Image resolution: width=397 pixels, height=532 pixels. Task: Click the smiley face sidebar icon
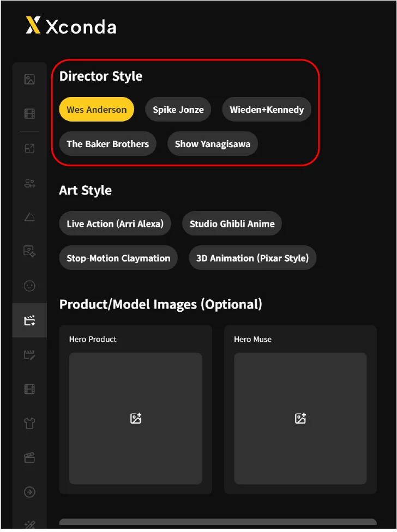coord(29,286)
